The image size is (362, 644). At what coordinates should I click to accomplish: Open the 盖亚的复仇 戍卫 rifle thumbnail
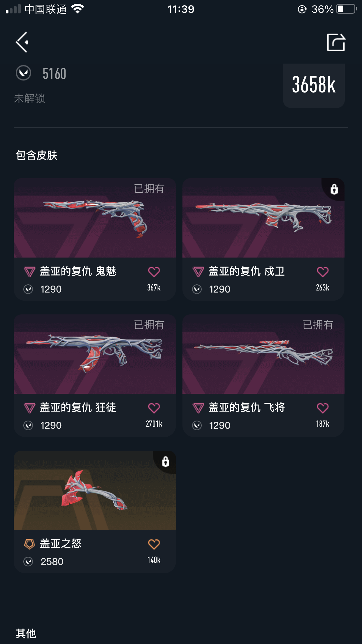pos(263,218)
